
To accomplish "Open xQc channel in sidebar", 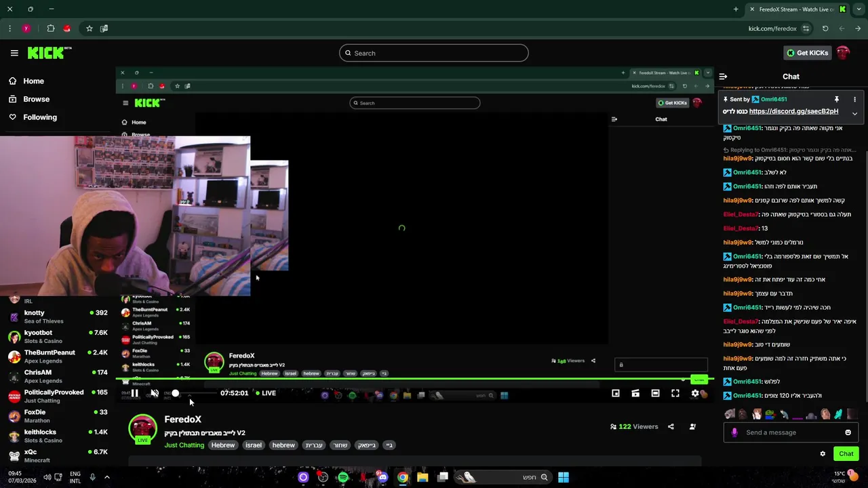I will tap(58, 455).
